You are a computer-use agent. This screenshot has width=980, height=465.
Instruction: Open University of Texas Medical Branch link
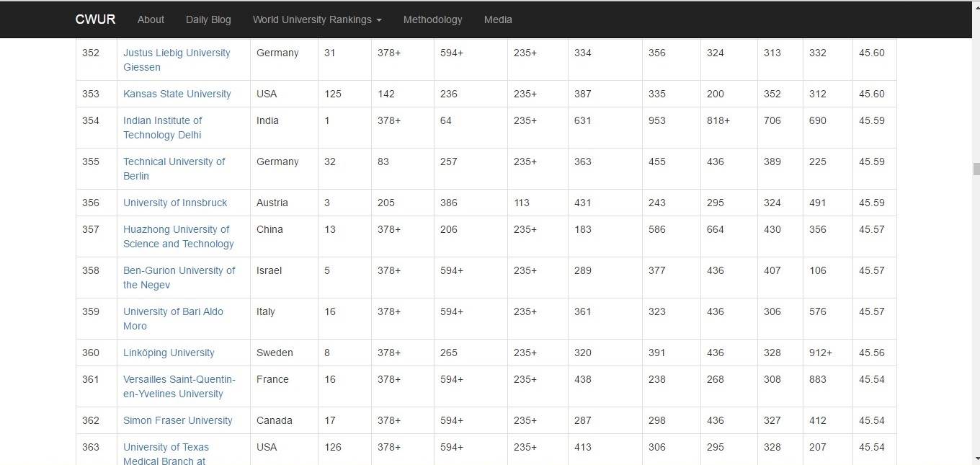tap(166, 448)
